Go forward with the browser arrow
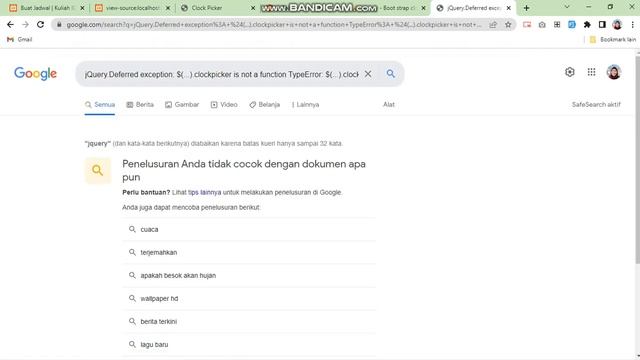 (x=25, y=24)
